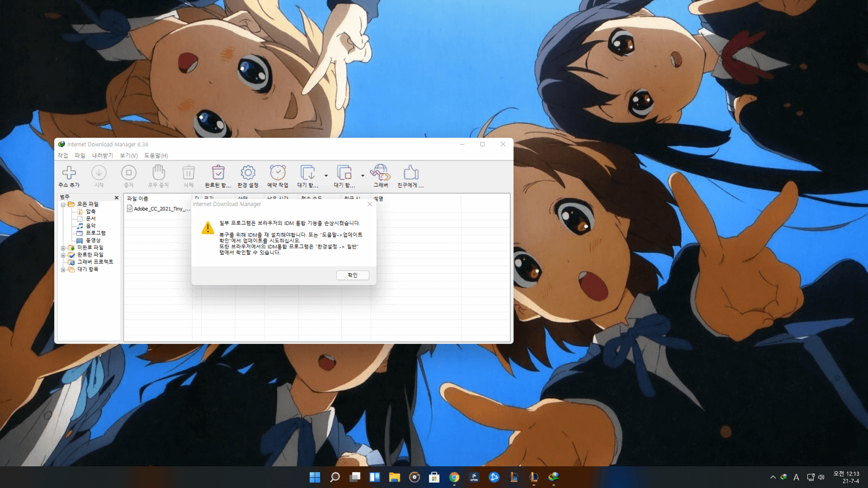Click 확인 in the warning dialog
The image size is (868, 488).
353,275
